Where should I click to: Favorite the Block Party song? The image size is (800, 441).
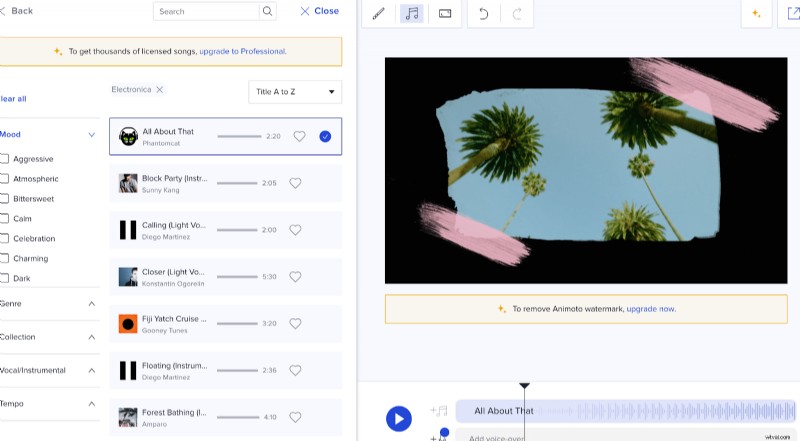pyautogui.click(x=295, y=183)
